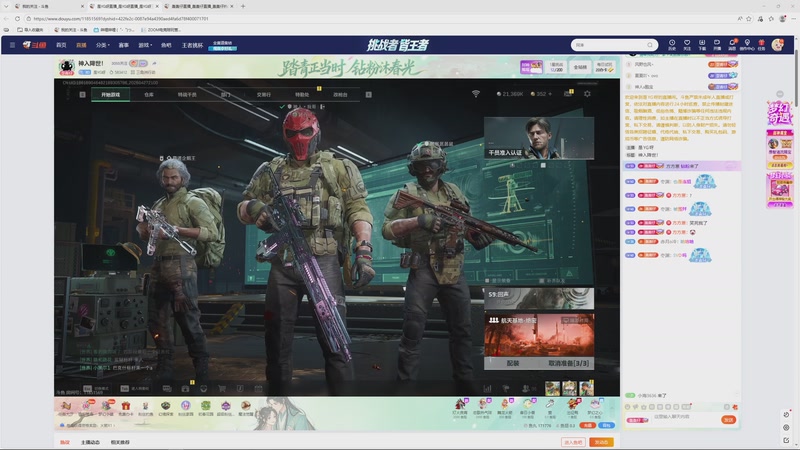This screenshot has width=800, height=450.
Task: Open the user avatar profile
Action: point(778,45)
